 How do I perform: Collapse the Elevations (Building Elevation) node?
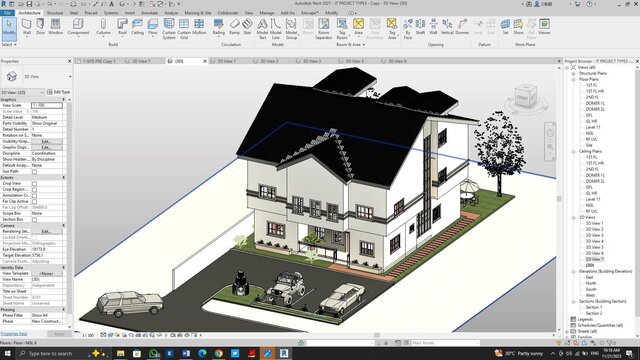click(x=573, y=271)
